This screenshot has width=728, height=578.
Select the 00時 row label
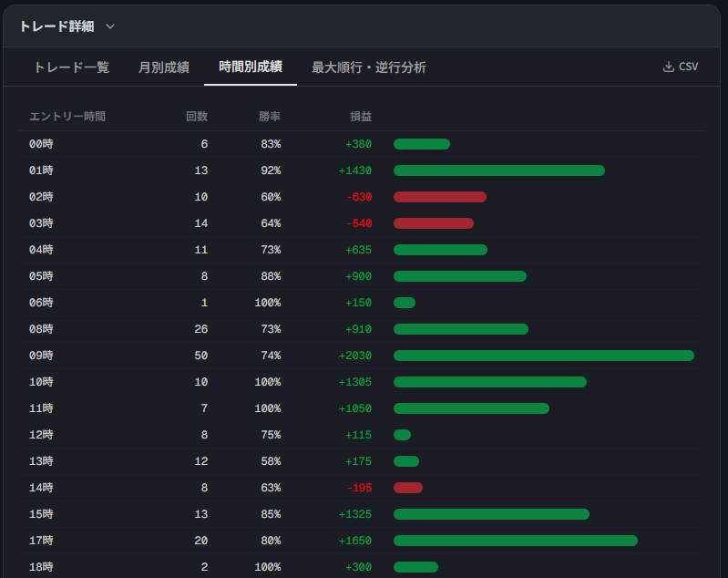tap(41, 144)
